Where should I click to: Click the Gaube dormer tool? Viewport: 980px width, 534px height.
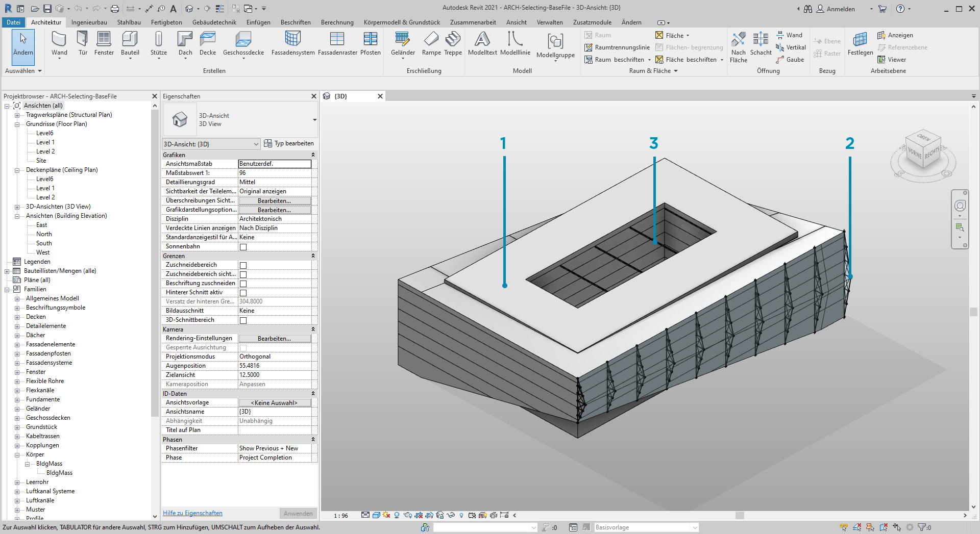[x=790, y=60]
